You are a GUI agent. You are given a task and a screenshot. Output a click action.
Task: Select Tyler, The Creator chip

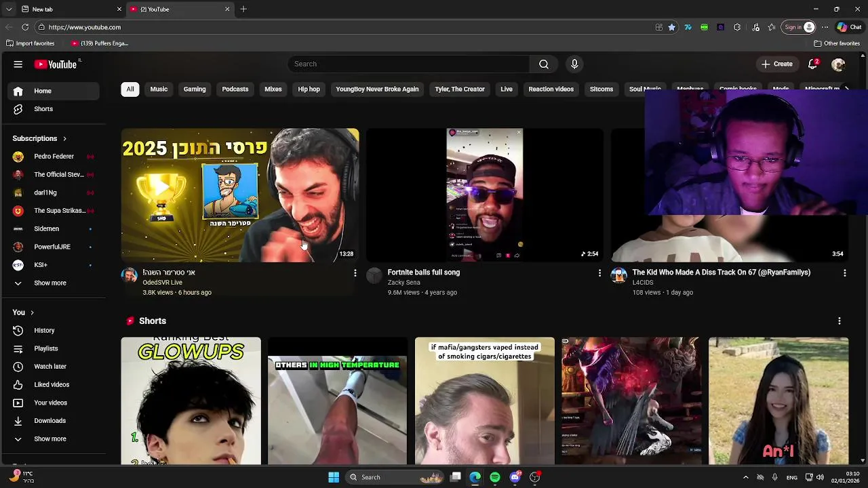click(x=460, y=89)
